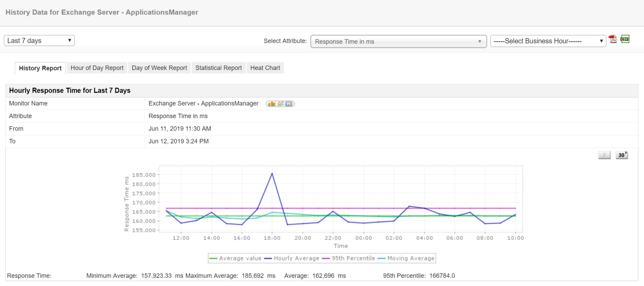Export the report as PDF
Screen dimensions: 644x286
[613, 39]
